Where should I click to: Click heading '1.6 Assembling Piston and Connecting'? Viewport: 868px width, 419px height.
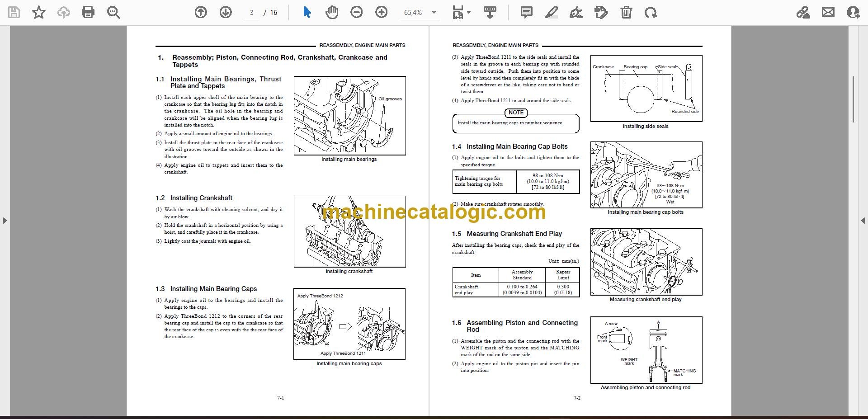coord(515,323)
